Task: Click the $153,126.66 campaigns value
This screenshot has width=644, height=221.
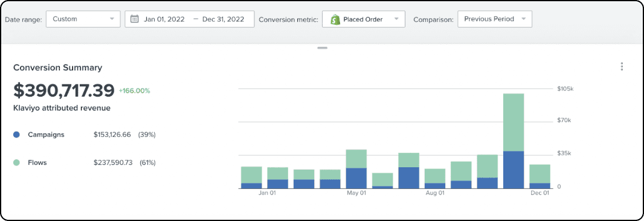Action: click(x=112, y=134)
